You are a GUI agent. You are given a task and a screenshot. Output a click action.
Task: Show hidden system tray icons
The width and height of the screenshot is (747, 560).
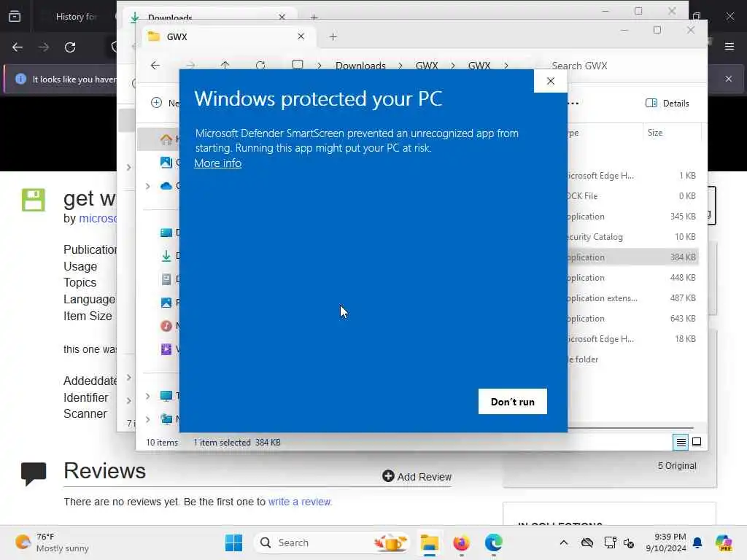tap(564, 542)
